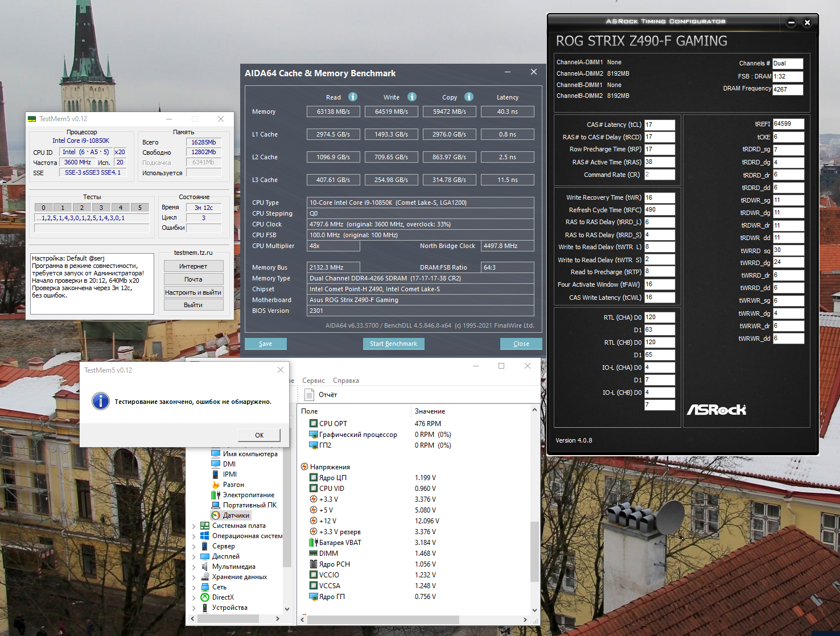Click the Отчёт report icon in AIDA64 toolbar
The image size is (840, 636).
click(310, 394)
